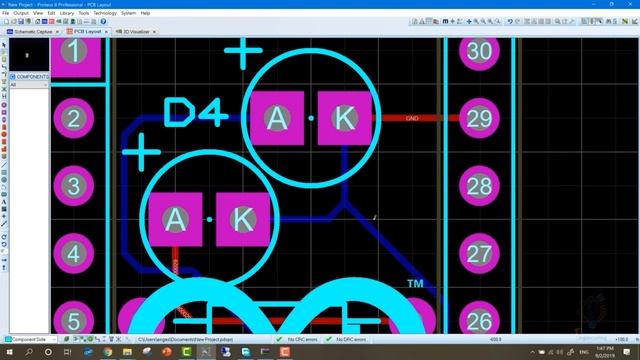Close the PCB Layout tab
640x360 pixels.
(x=106, y=32)
